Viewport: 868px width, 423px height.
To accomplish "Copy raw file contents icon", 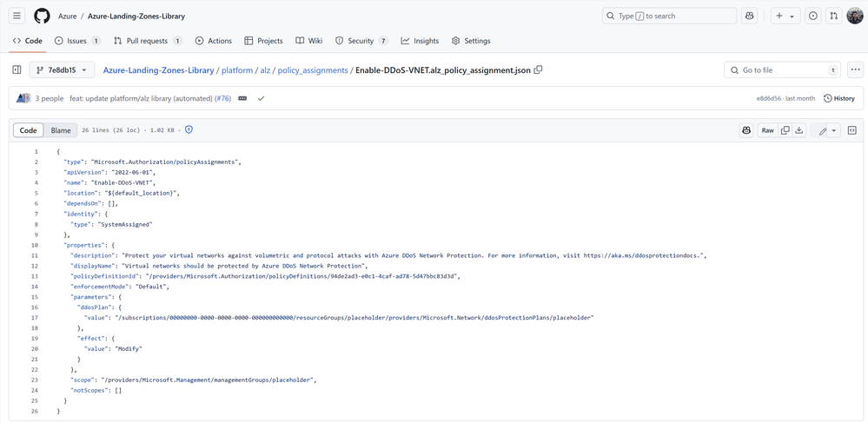I will click(x=785, y=130).
